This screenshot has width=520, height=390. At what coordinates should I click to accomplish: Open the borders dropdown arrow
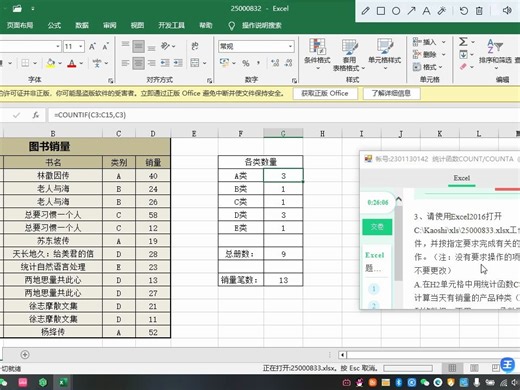(x=35, y=63)
